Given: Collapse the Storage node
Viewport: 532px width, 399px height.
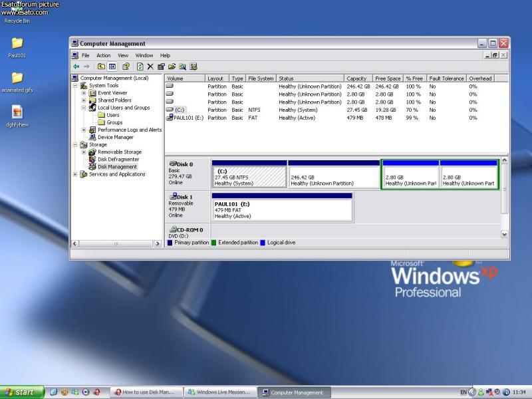Looking at the screenshot, I should [75, 145].
